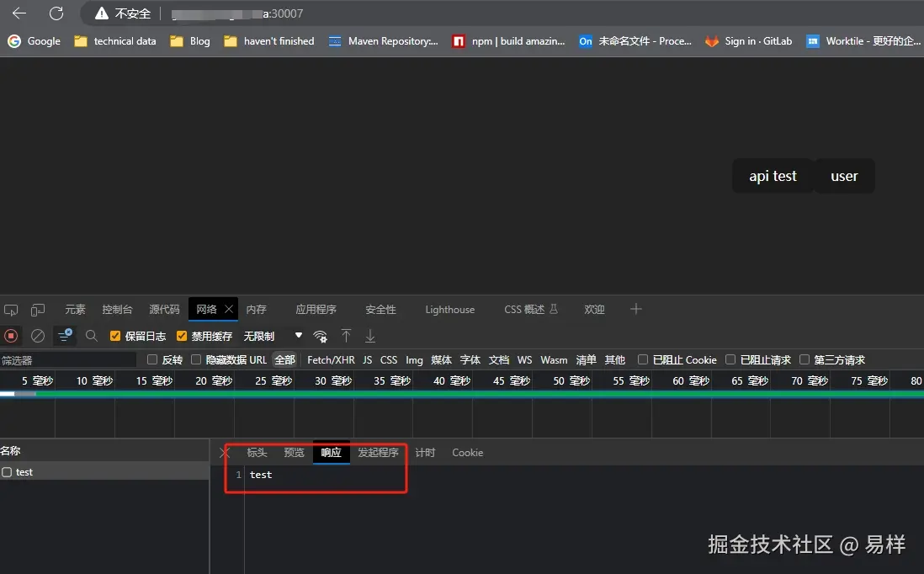Switch to the 内存 (Memory) tab
Viewport: 924px width, 574px height.
coord(257,310)
